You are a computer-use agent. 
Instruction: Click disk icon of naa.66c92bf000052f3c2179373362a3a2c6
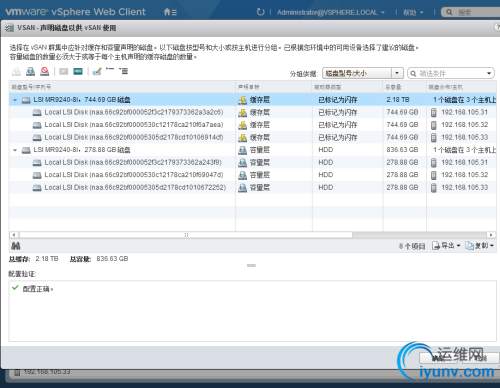(x=37, y=113)
